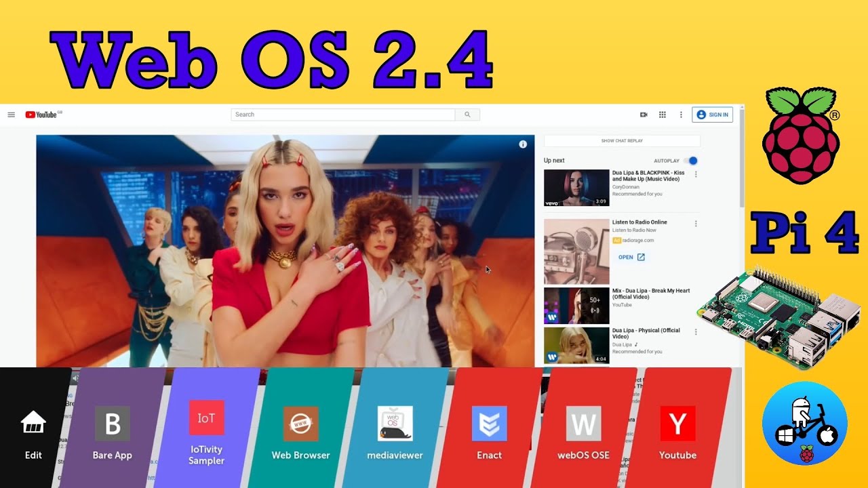Open options menu for radio ad
This screenshot has width=868, height=488.
click(x=696, y=224)
